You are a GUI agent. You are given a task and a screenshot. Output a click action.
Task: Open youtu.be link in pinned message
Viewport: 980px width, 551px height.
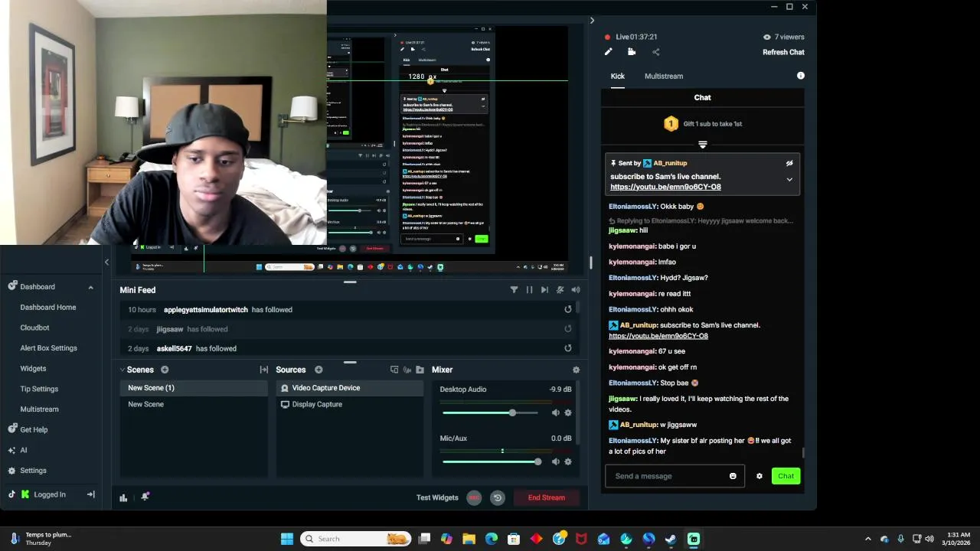(665, 187)
